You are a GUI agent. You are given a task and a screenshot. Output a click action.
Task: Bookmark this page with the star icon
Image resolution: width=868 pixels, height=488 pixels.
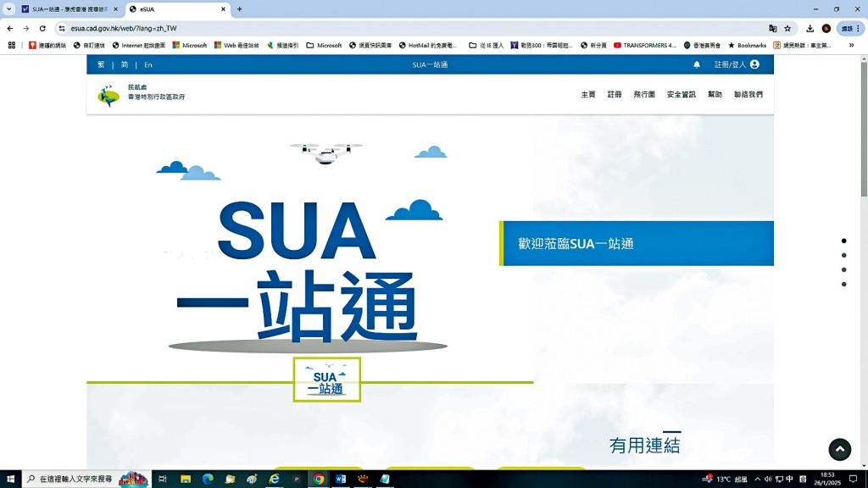click(789, 28)
